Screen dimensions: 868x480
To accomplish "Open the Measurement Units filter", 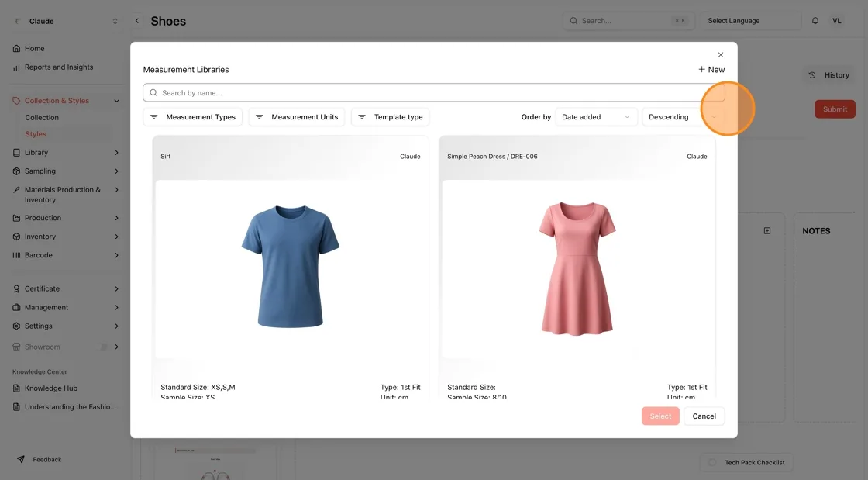I will [x=297, y=117].
